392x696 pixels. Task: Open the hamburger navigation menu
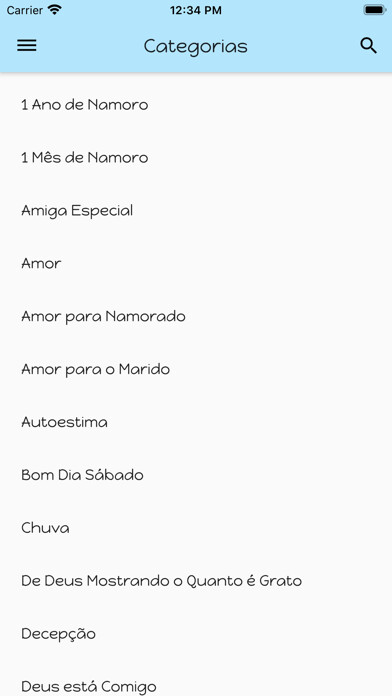tap(27, 46)
